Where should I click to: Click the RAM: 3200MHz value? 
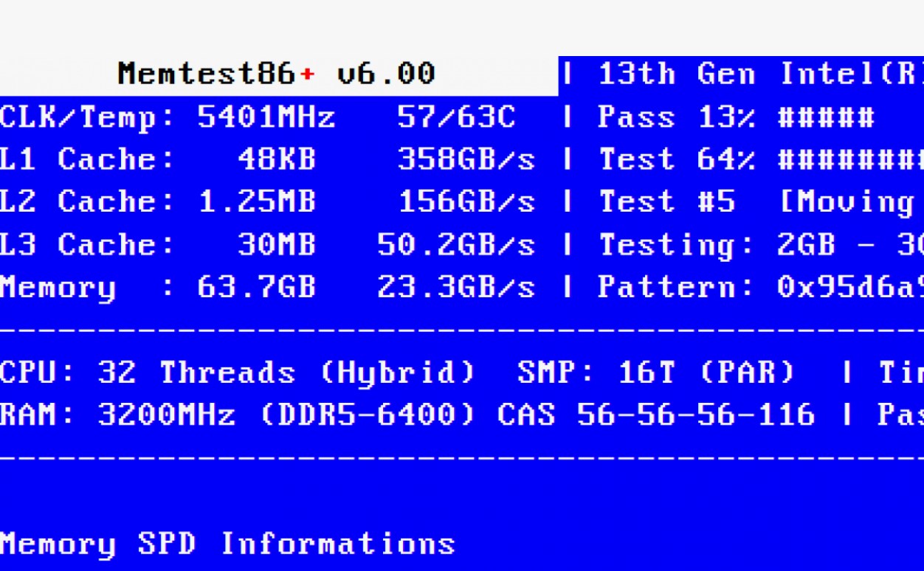tap(117, 415)
